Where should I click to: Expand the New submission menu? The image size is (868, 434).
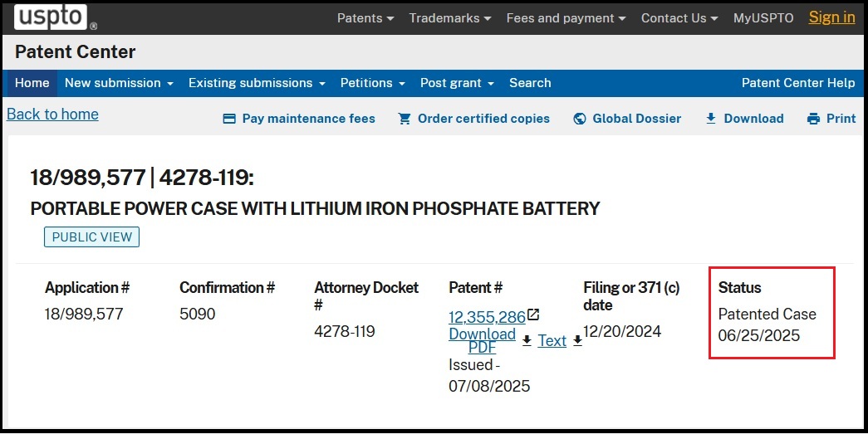(119, 83)
